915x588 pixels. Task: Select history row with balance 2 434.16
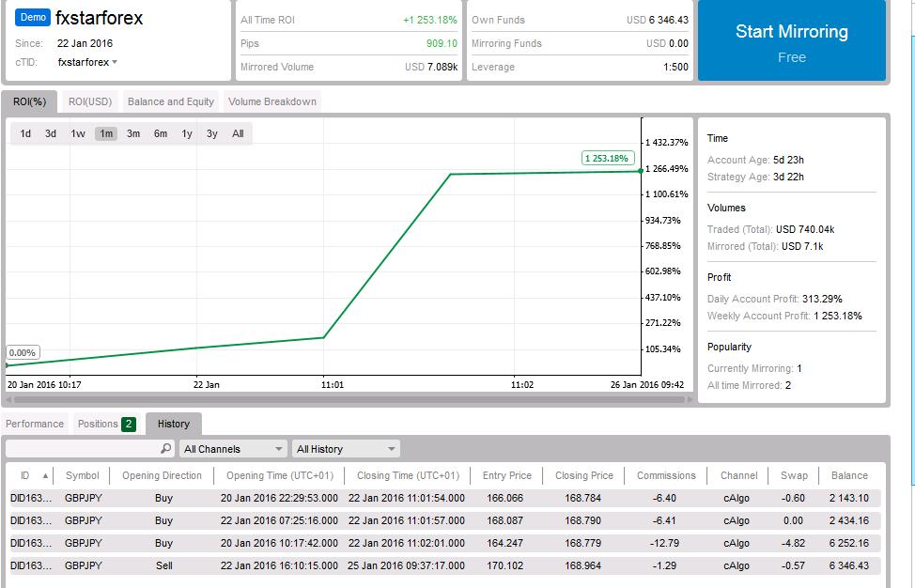tap(444, 520)
